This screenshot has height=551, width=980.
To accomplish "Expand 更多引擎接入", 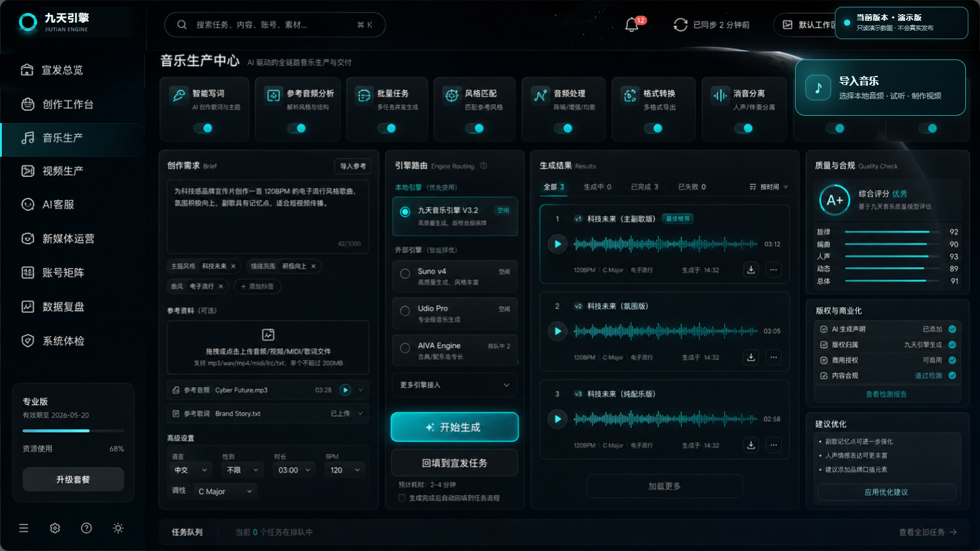I will click(x=454, y=385).
